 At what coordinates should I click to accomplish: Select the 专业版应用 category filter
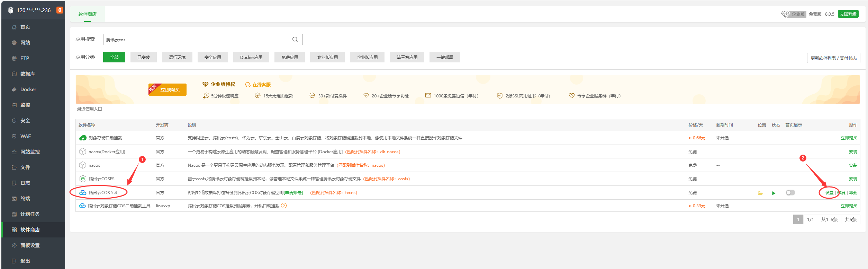[327, 57]
